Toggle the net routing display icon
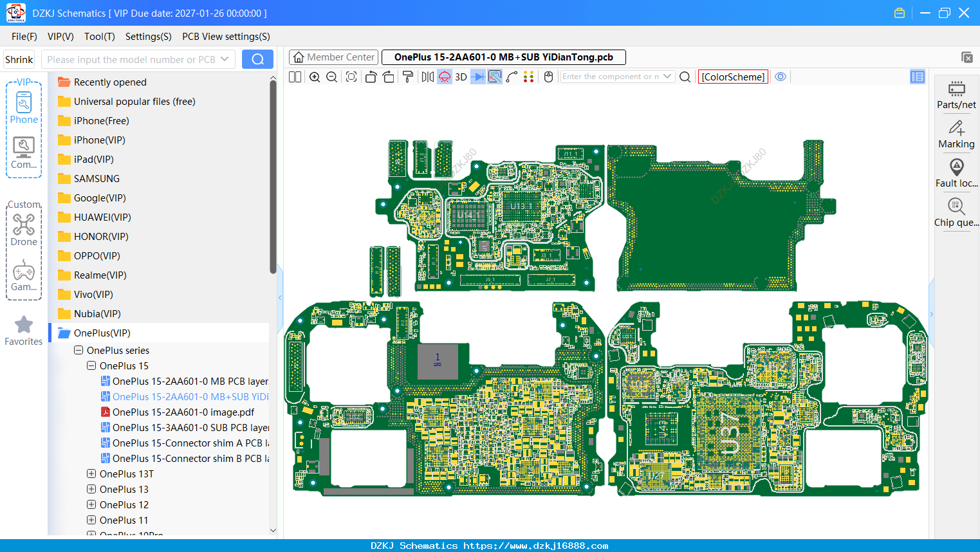The image size is (980, 552). pyautogui.click(x=495, y=77)
